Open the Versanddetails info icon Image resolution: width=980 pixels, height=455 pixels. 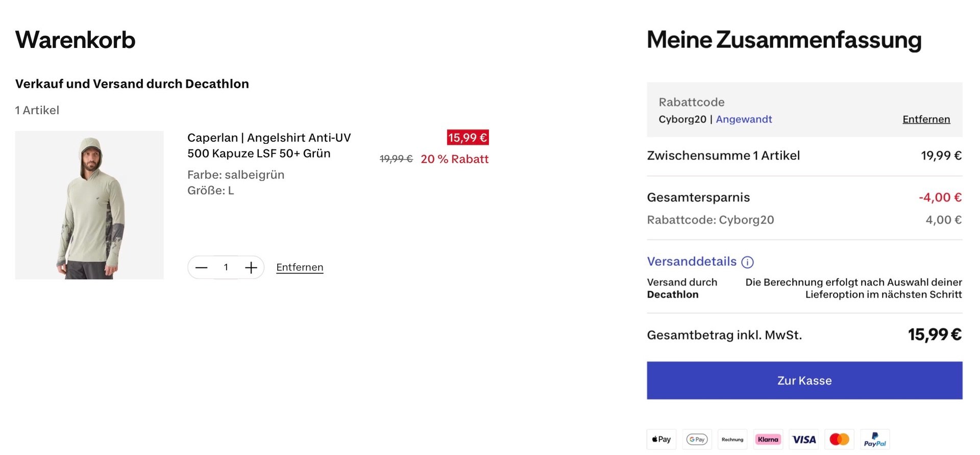747,262
